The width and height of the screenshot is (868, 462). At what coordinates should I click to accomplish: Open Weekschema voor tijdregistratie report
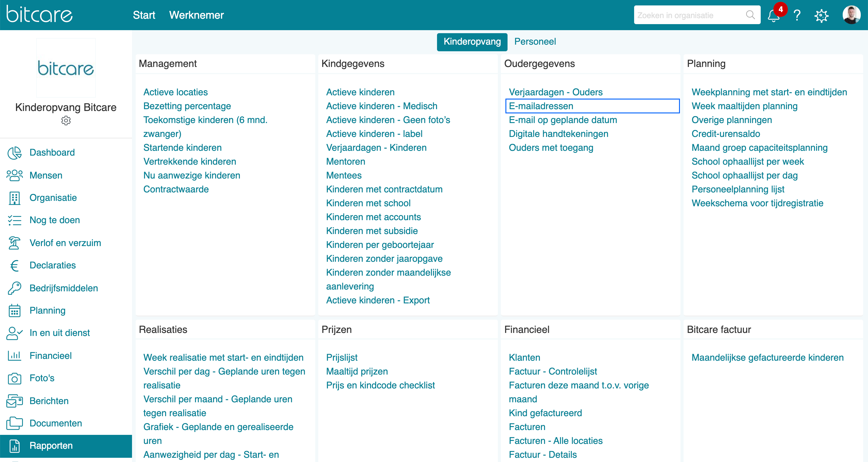point(757,203)
